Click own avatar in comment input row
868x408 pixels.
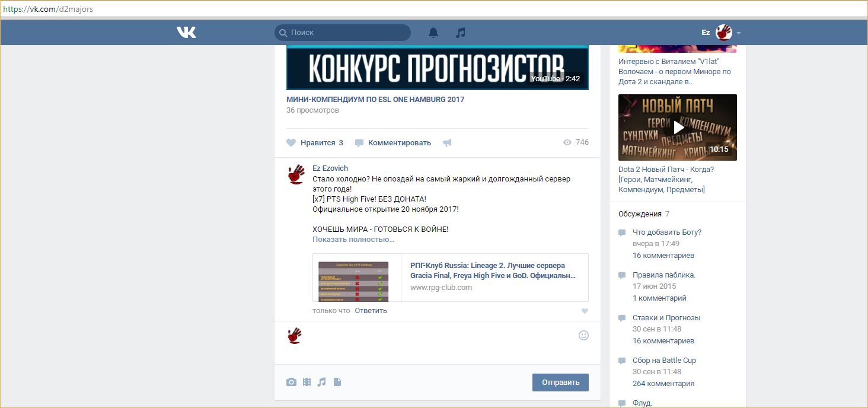click(x=295, y=336)
